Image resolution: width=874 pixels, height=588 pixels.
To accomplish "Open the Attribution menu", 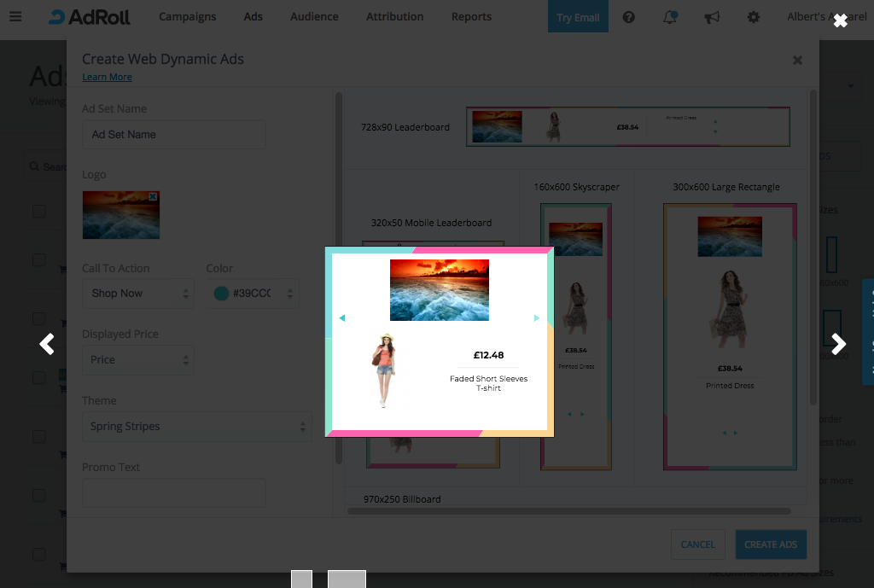I will coord(394,17).
